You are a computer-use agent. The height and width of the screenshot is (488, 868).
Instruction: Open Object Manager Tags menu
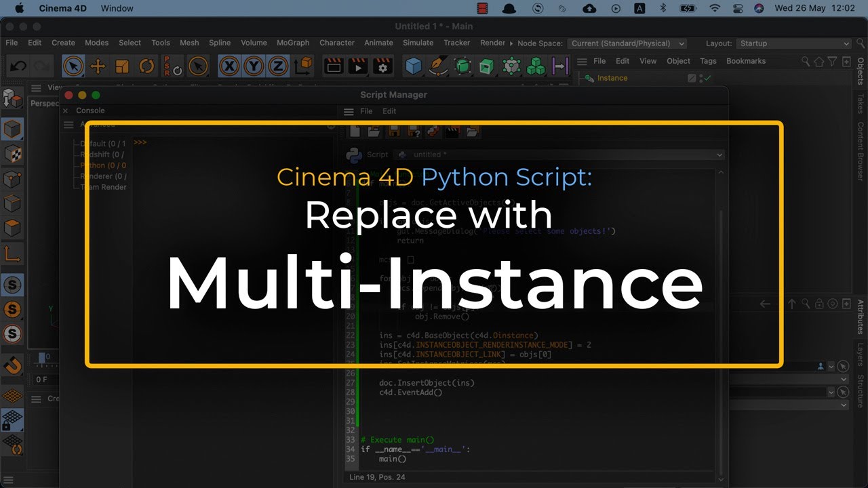(708, 61)
